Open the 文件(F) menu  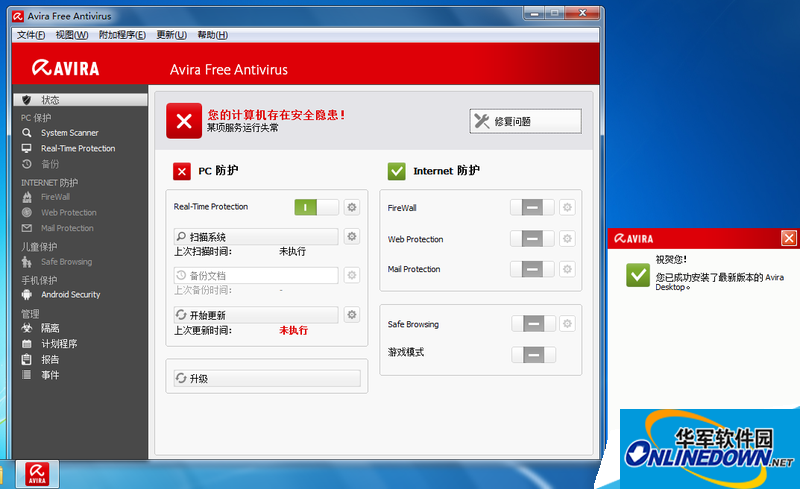click(31, 35)
